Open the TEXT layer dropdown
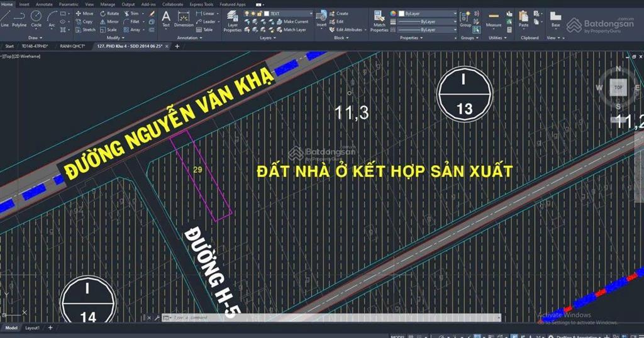 click(x=288, y=14)
